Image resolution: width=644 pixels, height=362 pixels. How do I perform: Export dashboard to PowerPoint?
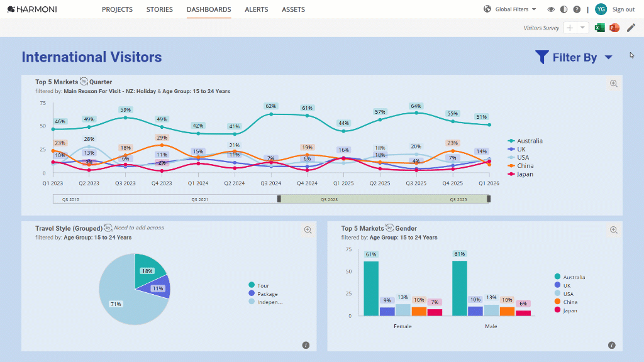pyautogui.click(x=614, y=28)
